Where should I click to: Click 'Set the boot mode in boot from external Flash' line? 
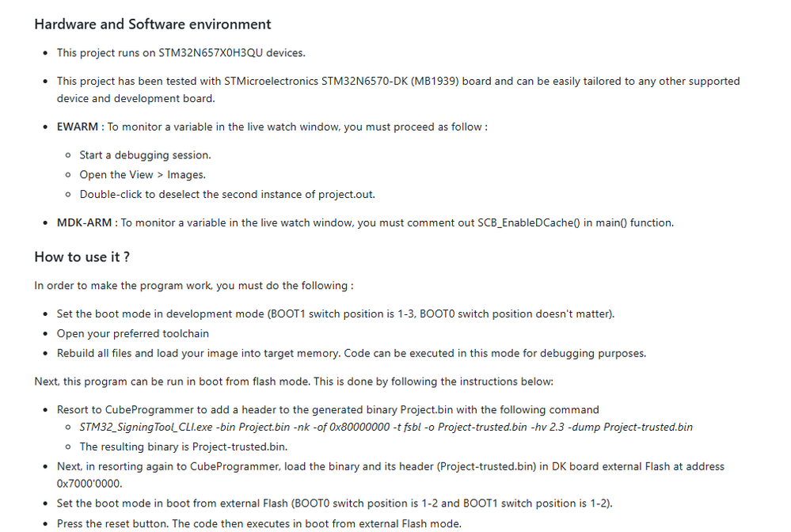[x=334, y=503]
